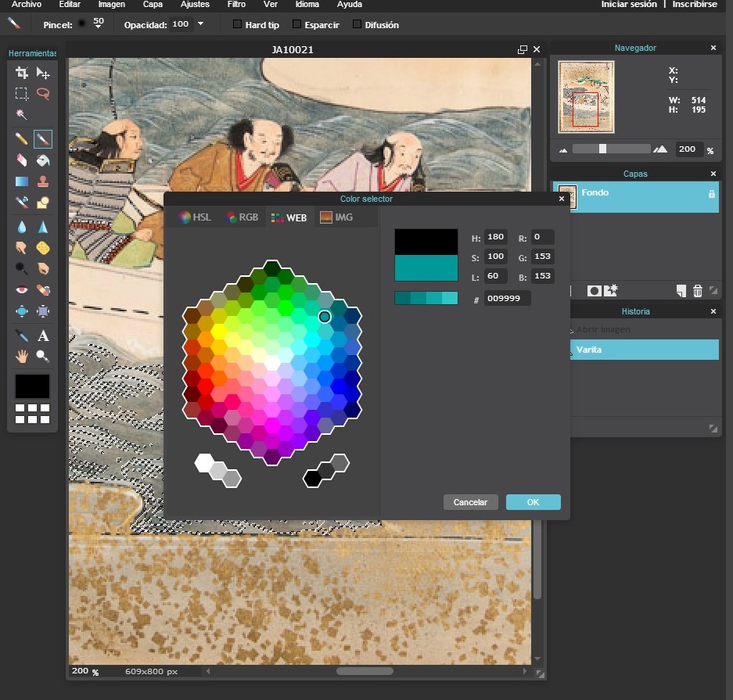Create new layer in Capas panel

(x=681, y=291)
